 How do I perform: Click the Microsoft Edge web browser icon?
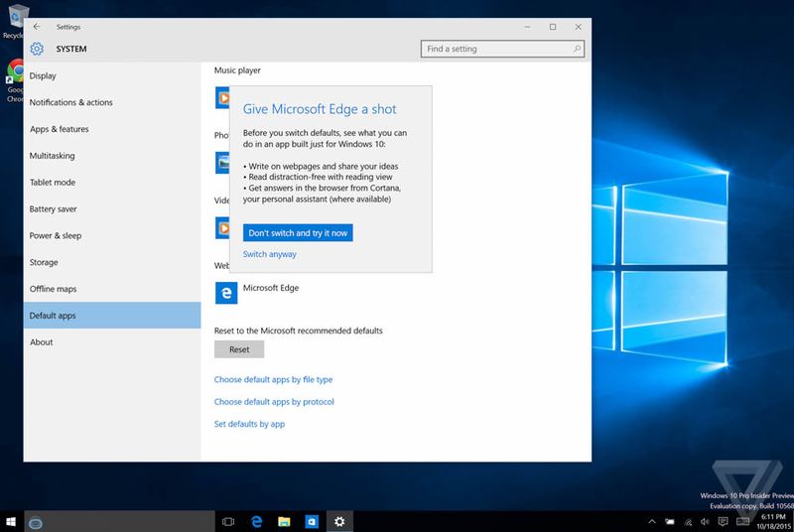[x=225, y=293]
